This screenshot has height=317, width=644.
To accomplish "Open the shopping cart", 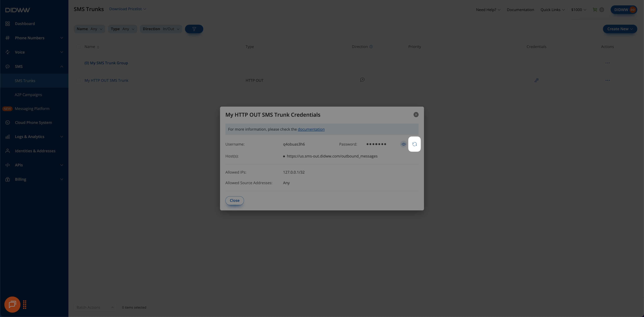I will [595, 10].
